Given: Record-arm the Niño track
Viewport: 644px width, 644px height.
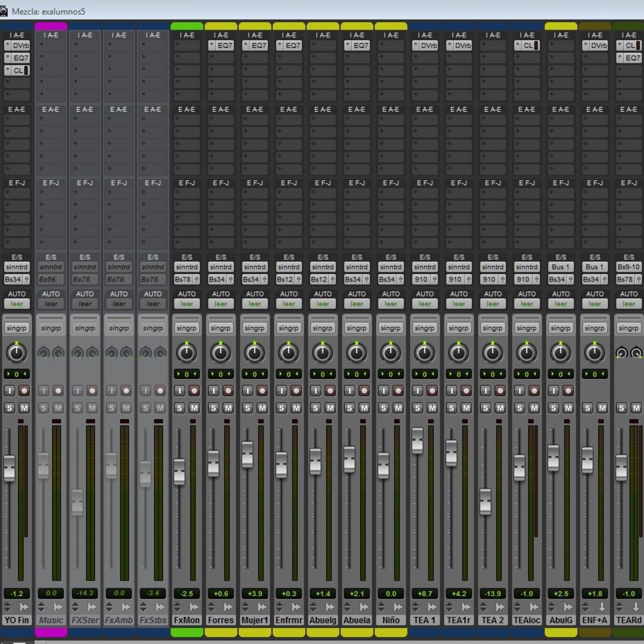Looking at the screenshot, I should click(x=398, y=391).
